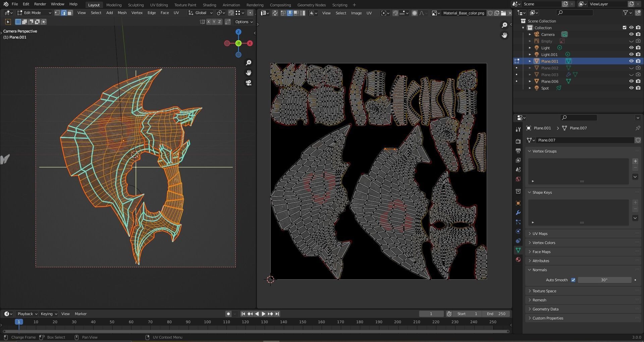Click the End frame field showing 250
The width and height of the screenshot is (644, 342).
(496, 314)
